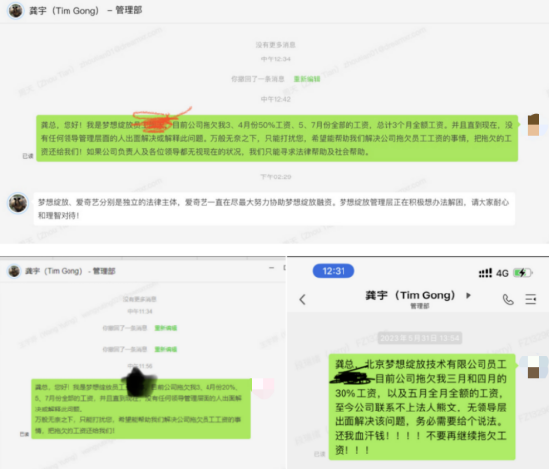This screenshot has width=550, height=470.
Task: Tap the phone call icon in mobile chat
Action: [508, 300]
